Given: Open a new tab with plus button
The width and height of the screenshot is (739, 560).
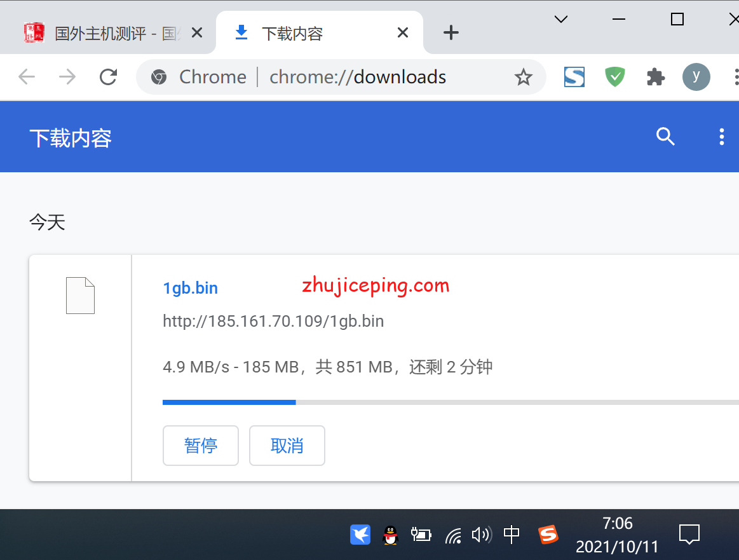Looking at the screenshot, I should [x=451, y=32].
